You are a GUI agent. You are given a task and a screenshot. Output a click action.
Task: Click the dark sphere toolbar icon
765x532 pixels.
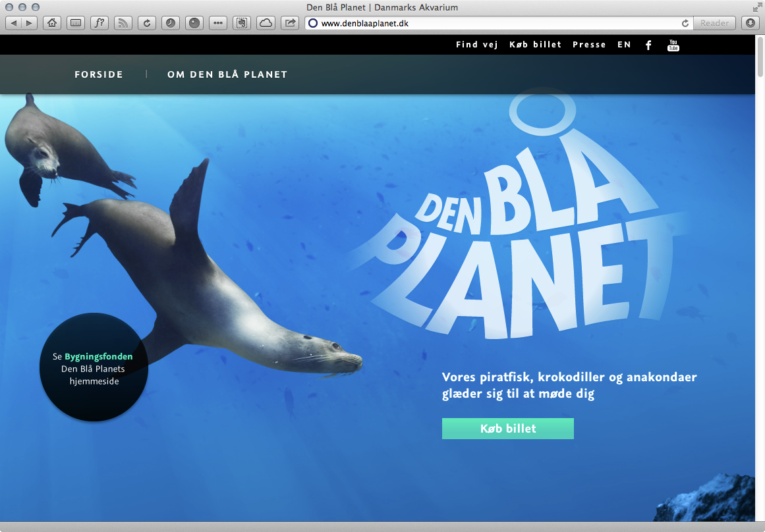[194, 23]
